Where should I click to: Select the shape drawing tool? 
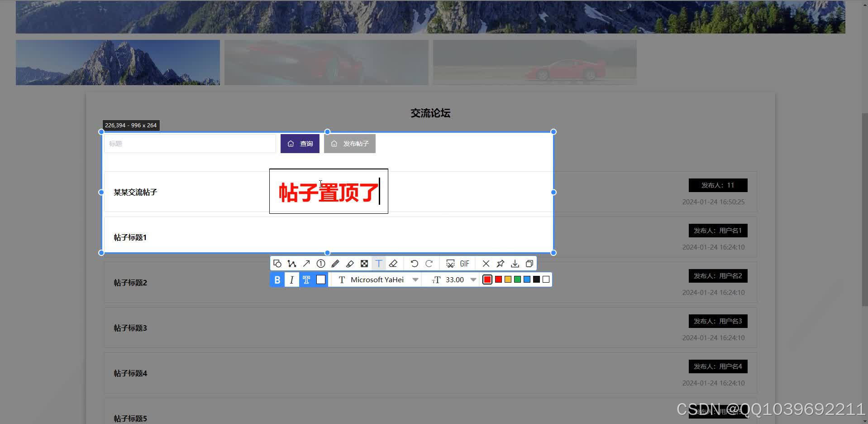pos(277,263)
